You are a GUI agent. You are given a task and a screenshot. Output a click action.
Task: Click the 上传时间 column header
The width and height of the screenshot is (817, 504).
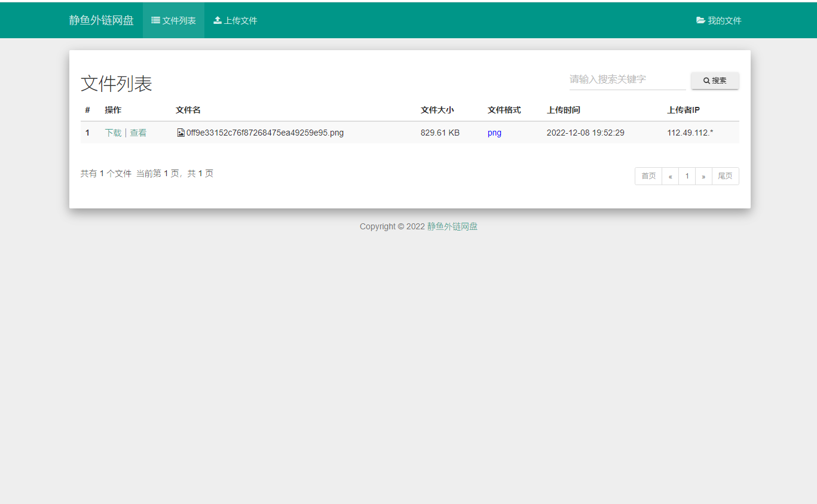(563, 110)
